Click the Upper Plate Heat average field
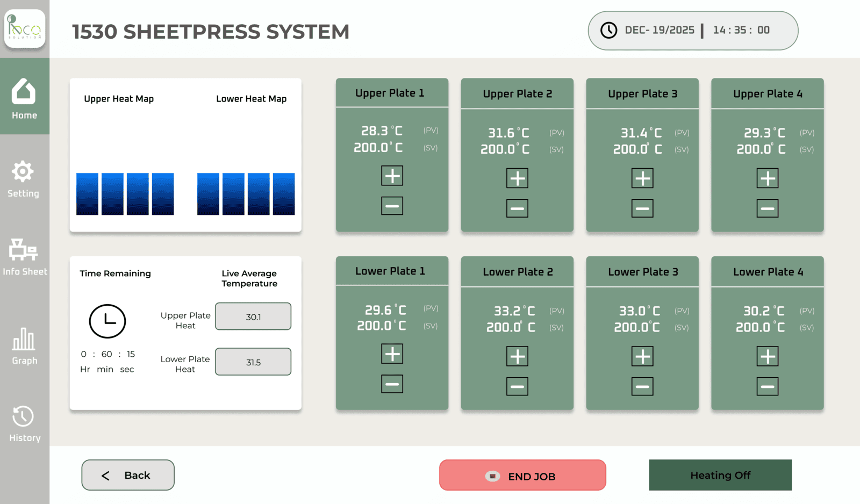 coord(253,316)
